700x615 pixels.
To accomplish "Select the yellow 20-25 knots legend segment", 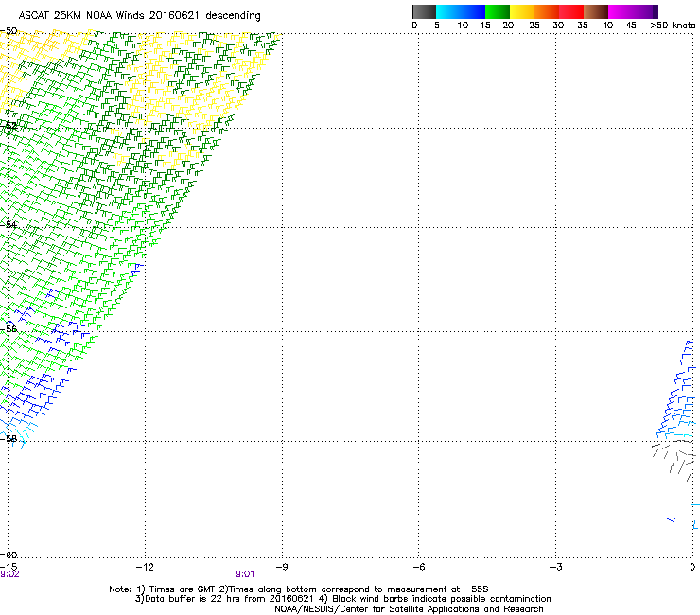I will [x=522, y=11].
